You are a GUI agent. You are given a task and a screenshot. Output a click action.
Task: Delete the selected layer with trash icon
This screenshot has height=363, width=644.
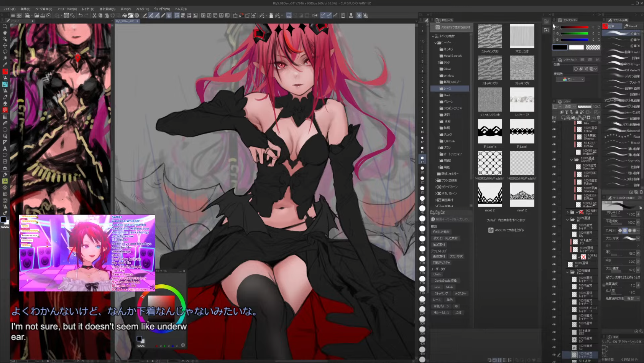(x=599, y=117)
